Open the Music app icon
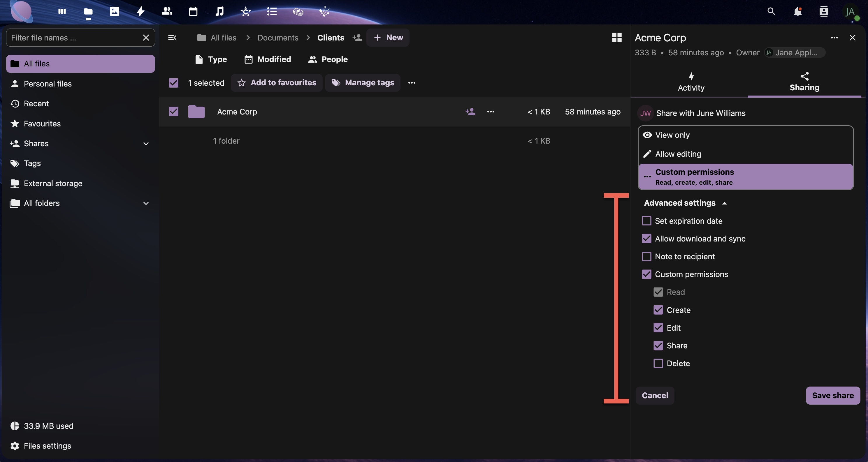 coord(219,11)
